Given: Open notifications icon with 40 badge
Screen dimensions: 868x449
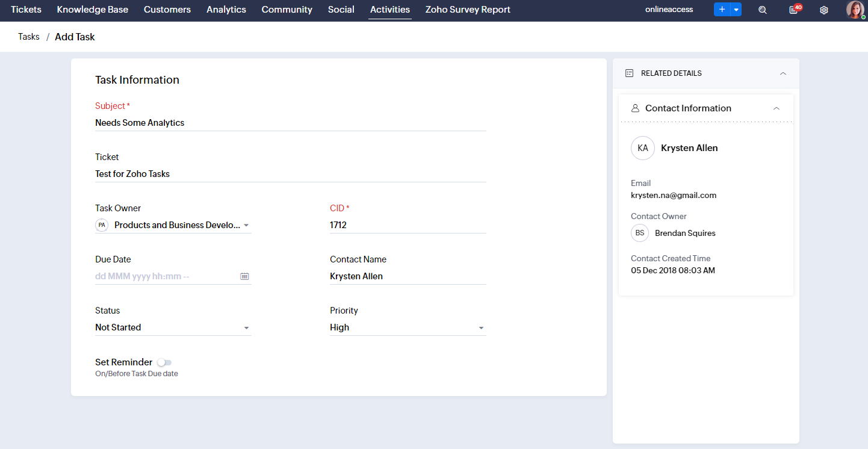Looking at the screenshot, I should click(794, 10).
